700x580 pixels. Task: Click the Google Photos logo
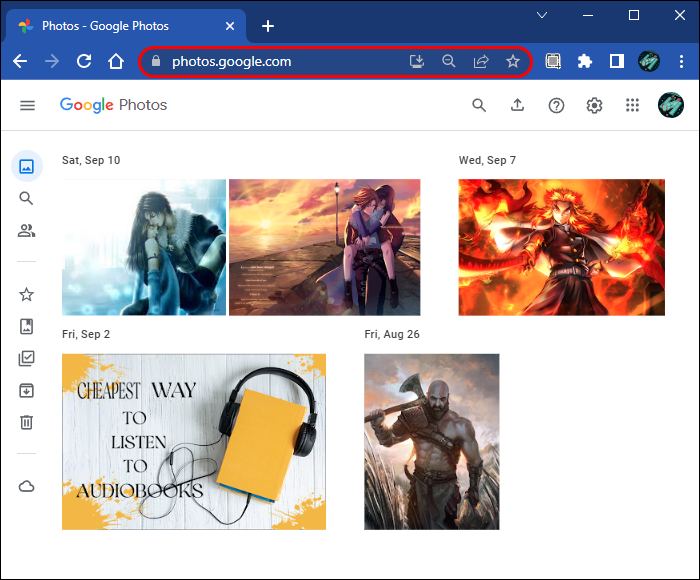pos(113,105)
